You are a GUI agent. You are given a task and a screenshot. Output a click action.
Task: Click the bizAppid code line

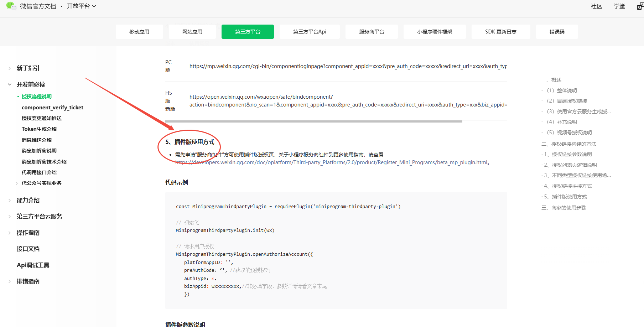255,286
